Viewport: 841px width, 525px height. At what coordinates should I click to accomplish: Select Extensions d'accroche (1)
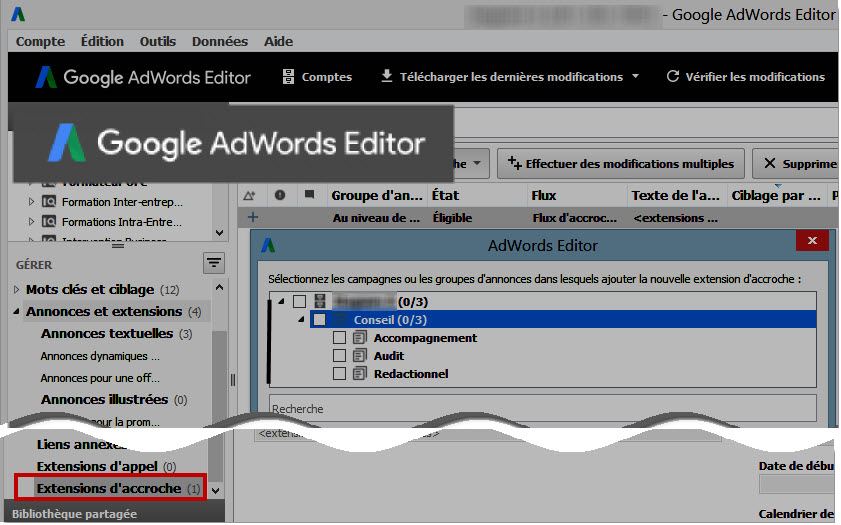pyautogui.click(x=118, y=489)
